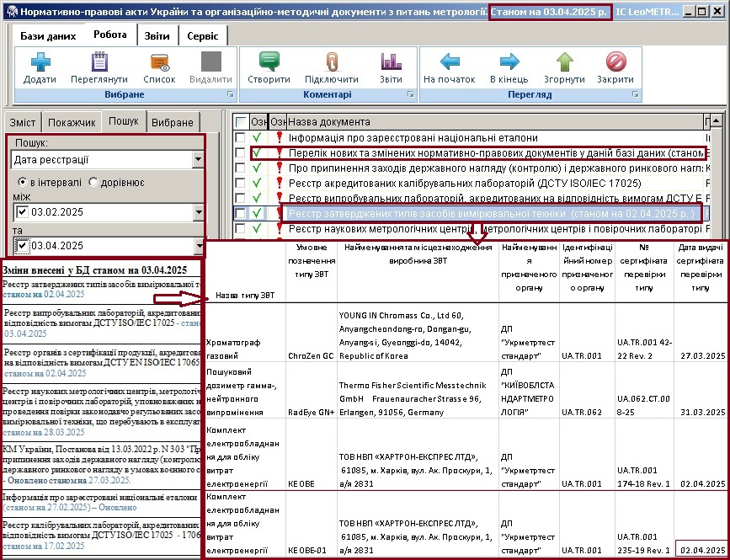The width and height of the screenshot is (730, 560).
Task: Create a comment with Створити icon
Action: coord(269,63)
